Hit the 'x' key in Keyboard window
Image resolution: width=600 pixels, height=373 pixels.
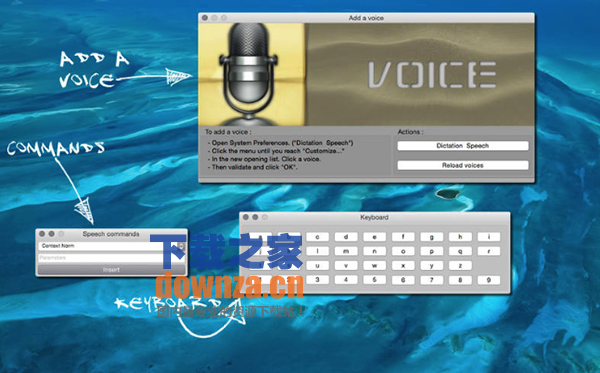[x=403, y=265]
